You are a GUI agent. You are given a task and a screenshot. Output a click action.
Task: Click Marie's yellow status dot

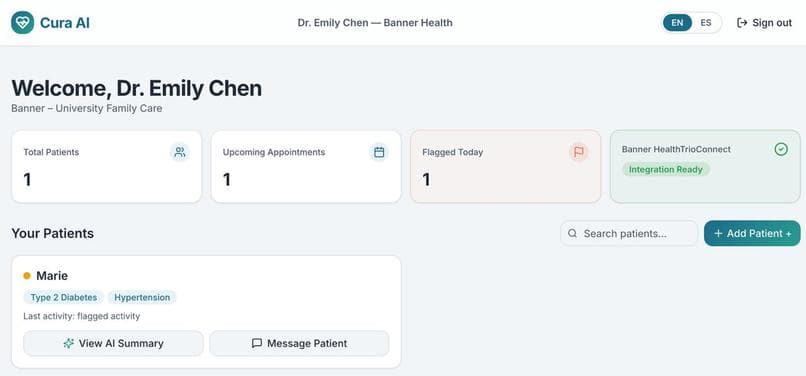click(x=27, y=276)
